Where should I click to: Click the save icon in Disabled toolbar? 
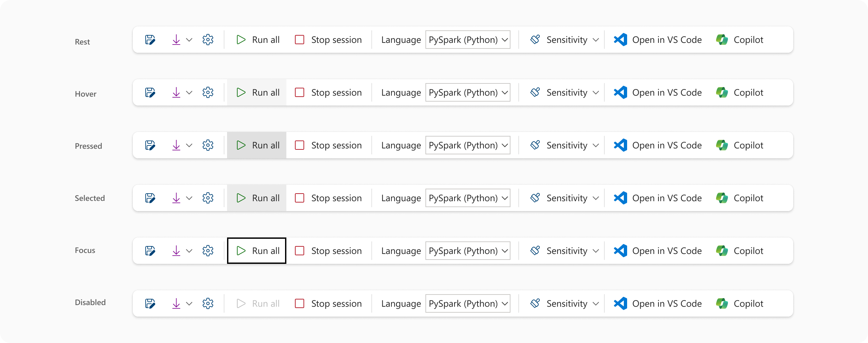click(150, 303)
